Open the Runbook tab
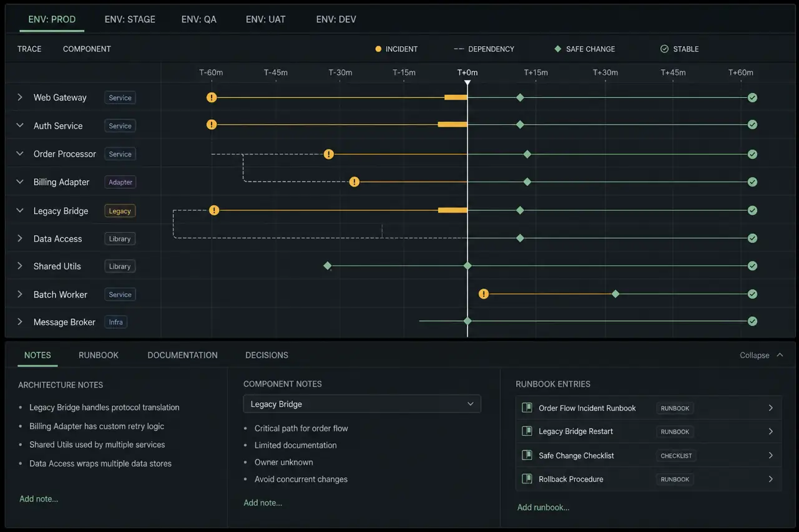The width and height of the screenshot is (799, 532). [x=99, y=355]
